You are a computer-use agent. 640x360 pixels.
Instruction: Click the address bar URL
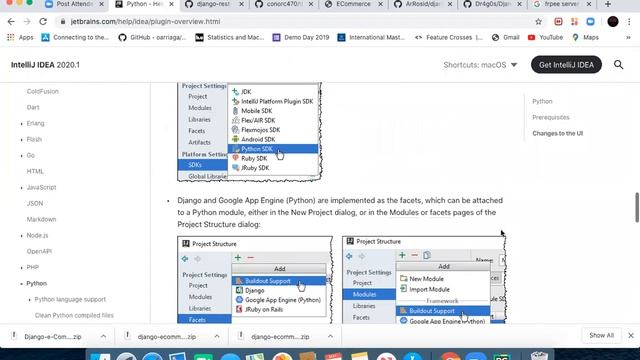(x=145, y=22)
